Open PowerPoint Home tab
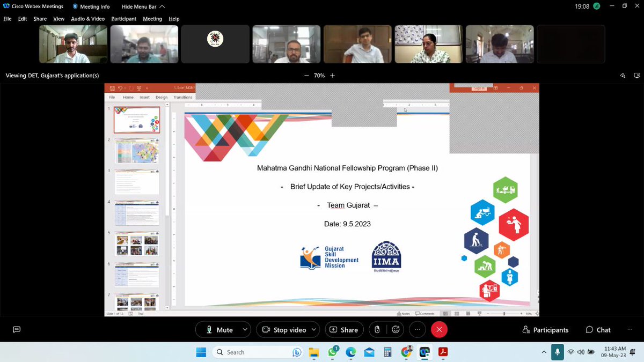The width and height of the screenshot is (644, 362). point(128,97)
